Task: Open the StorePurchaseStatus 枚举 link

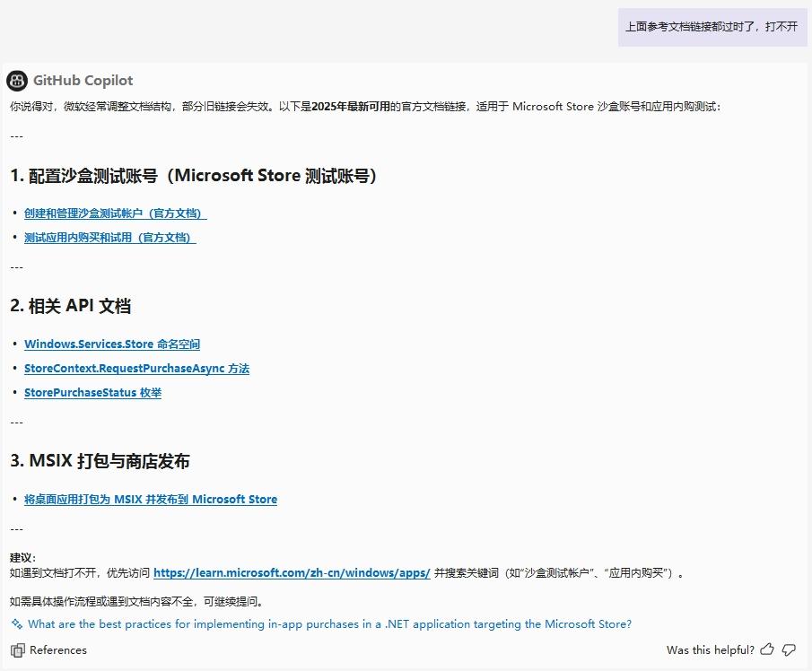Action: click(92, 392)
